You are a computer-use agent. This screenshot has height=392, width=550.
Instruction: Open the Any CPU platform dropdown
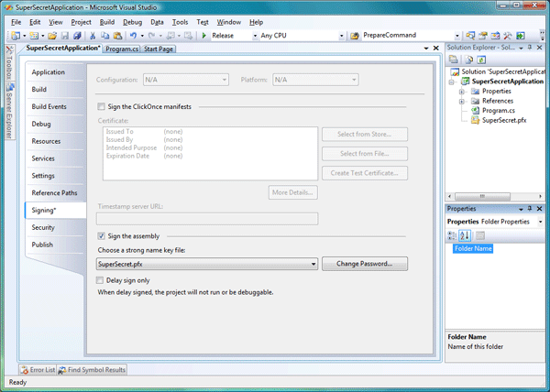(341, 36)
